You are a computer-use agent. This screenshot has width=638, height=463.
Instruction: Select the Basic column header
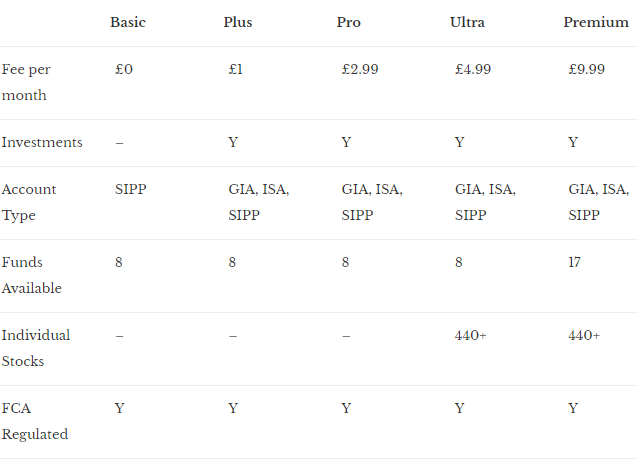coord(128,22)
